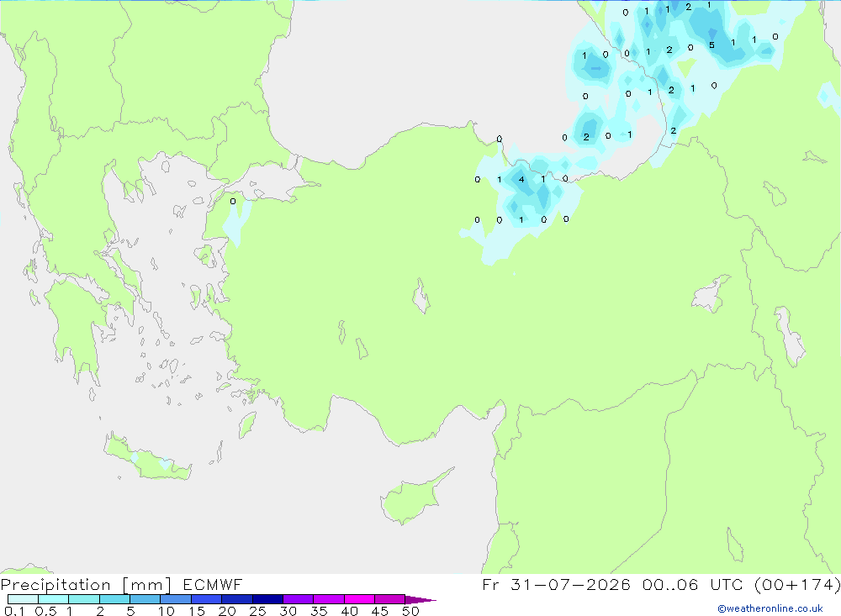This screenshot has height=616, width=841.
Task: Click the '5' precipitation value on map
Action: (x=711, y=45)
